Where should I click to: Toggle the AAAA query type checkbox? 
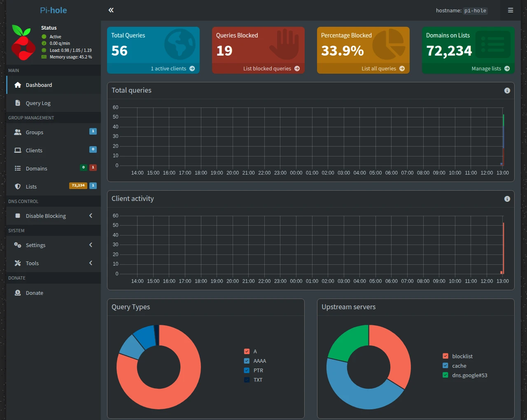pyautogui.click(x=247, y=361)
